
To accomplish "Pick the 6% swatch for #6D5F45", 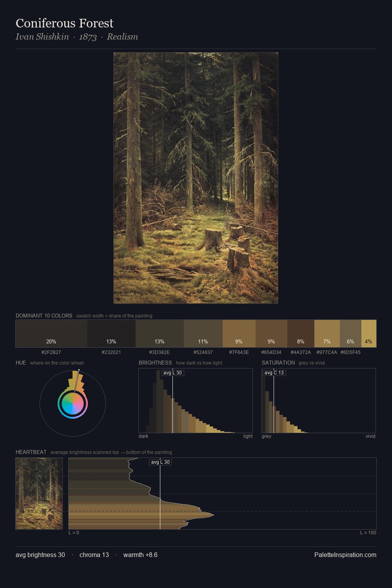I will (x=350, y=334).
